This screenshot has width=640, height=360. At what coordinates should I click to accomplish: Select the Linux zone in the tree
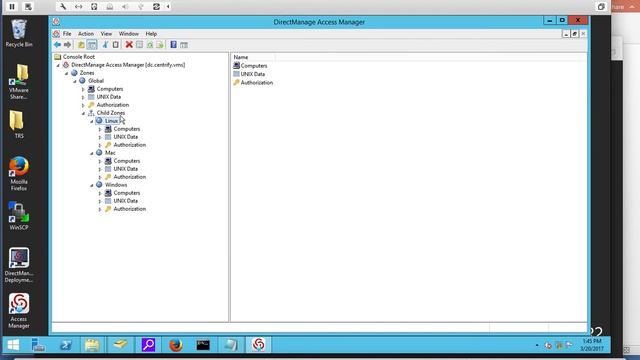click(111, 121)
